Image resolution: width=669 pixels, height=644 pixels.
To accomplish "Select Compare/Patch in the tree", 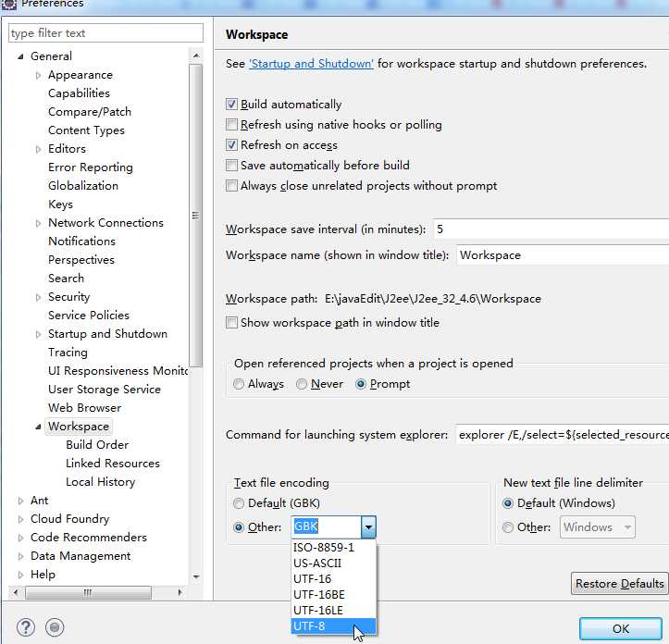I will [90, 112].
